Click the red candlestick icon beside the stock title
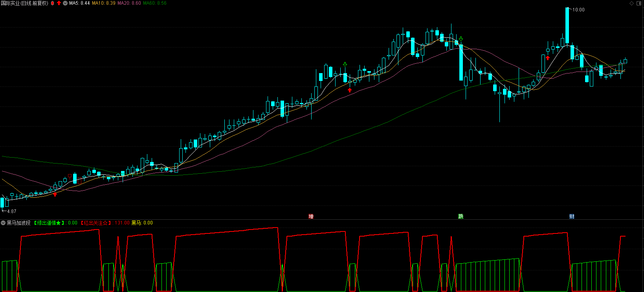The height and width of the screenshot is (292, 644). (53, 3)
